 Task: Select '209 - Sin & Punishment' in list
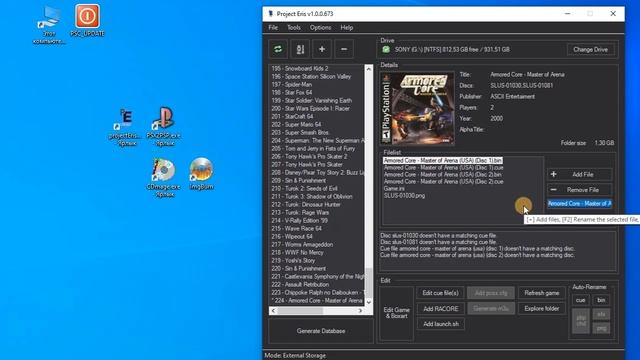point(299,180)
